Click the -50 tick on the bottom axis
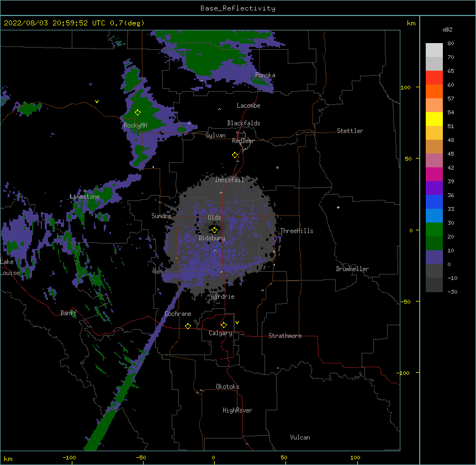The height and width of the screenshot is (465, 476). [x=141, y=458]
